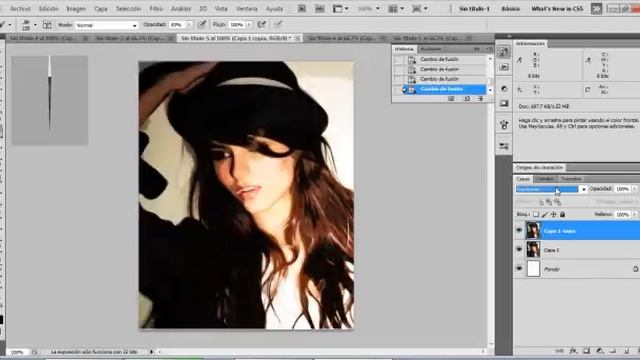Open the Imagen menu
This screenshot has width=640, height=360.
[x=76, y=9]
